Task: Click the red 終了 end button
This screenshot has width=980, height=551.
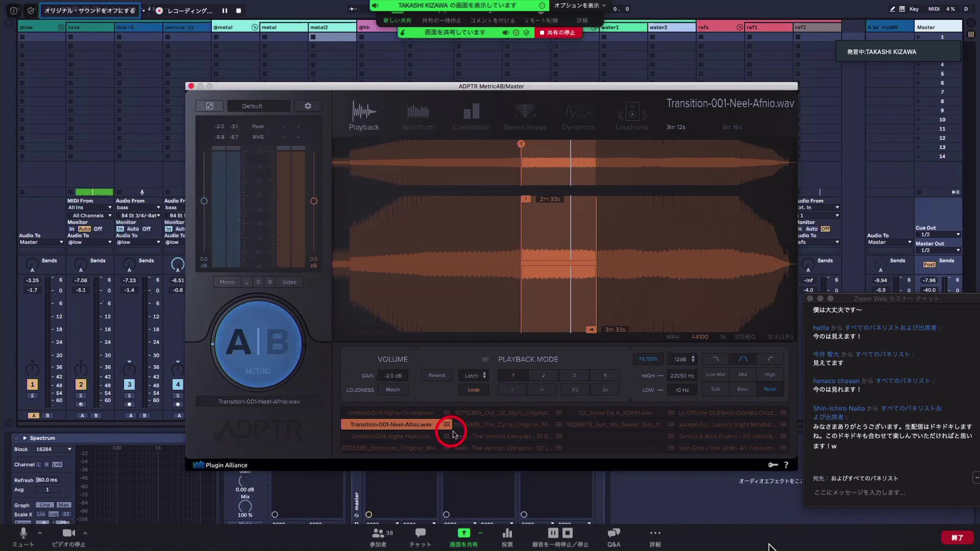Action: [957, 538]
